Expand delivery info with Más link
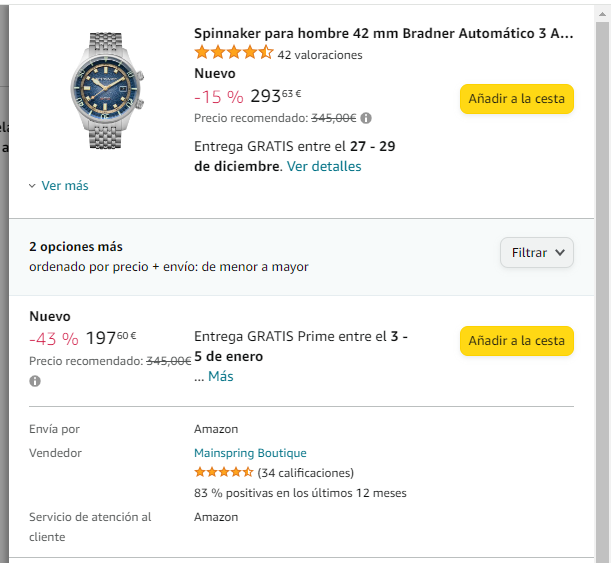The width and height of the screenshot is (611, 563). point(220,377)
